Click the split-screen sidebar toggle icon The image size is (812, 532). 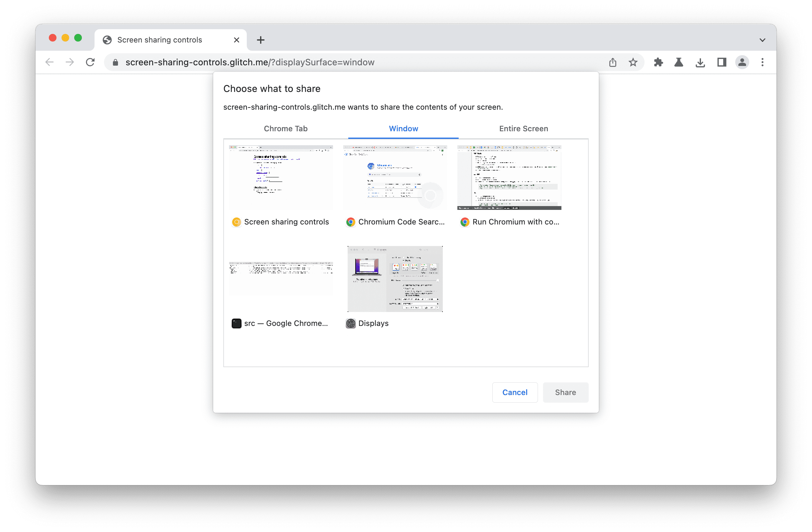pyautogui.click(x=721, y=62)
